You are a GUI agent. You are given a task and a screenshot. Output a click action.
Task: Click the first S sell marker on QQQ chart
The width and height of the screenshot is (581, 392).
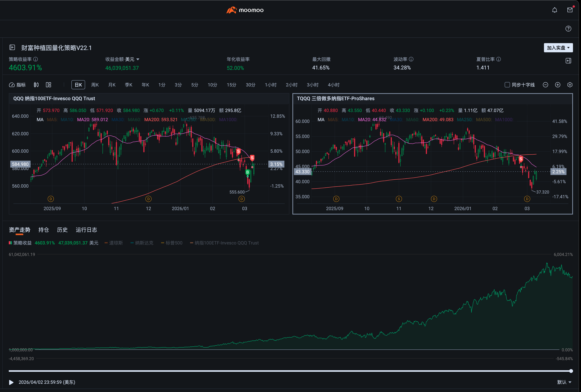coord(239,151)
